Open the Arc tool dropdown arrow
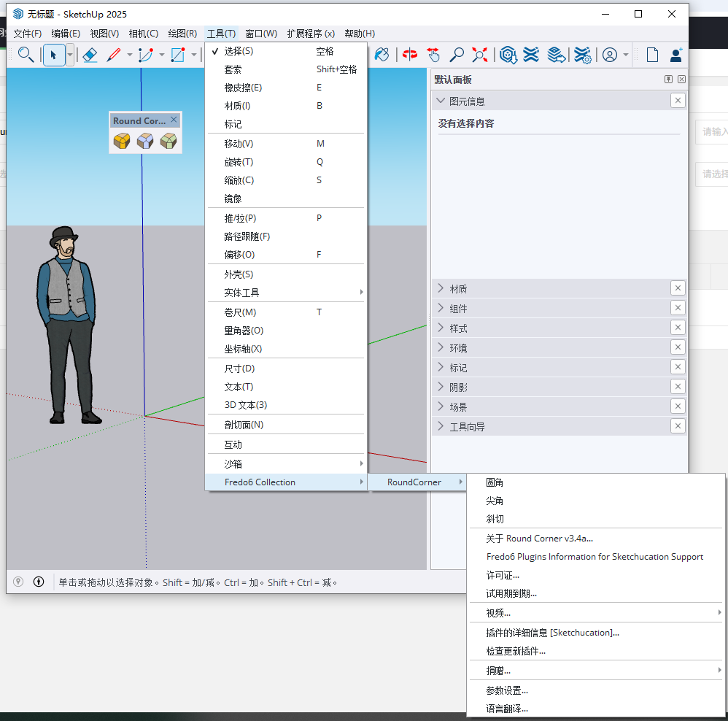The height and width of the screenshot is (721, 728). (x=160, y=55)
